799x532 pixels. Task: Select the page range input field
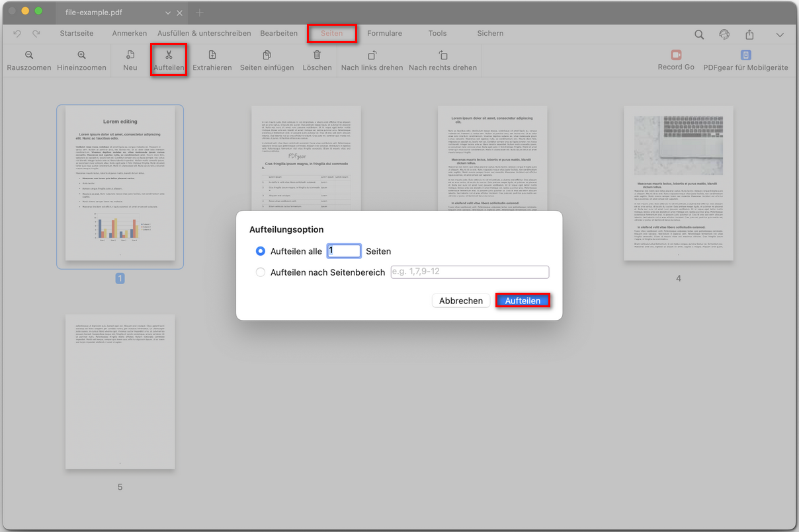(x=470, y=272)
